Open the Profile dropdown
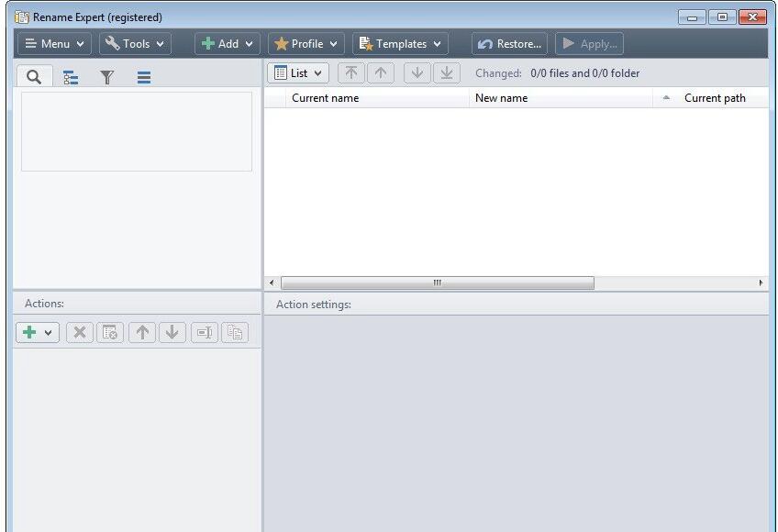The width and height of the screenshot is (778, 532). tap(306, 44)
